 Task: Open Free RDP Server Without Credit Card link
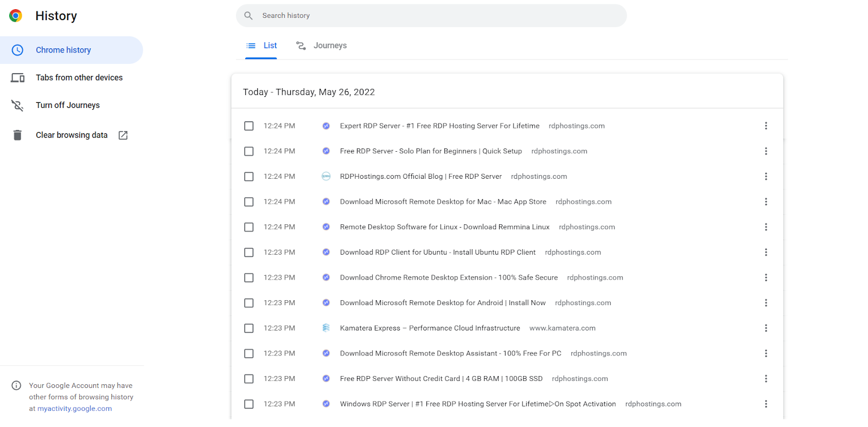pyautogui.click(x=442, y=379)
